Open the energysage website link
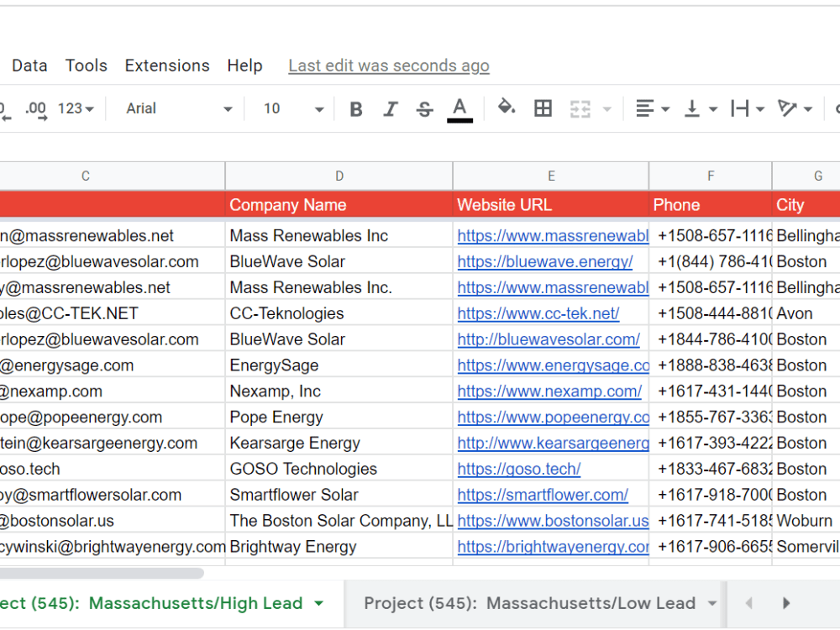The width and height of the screenshot is (840, 630). (553, 365)
